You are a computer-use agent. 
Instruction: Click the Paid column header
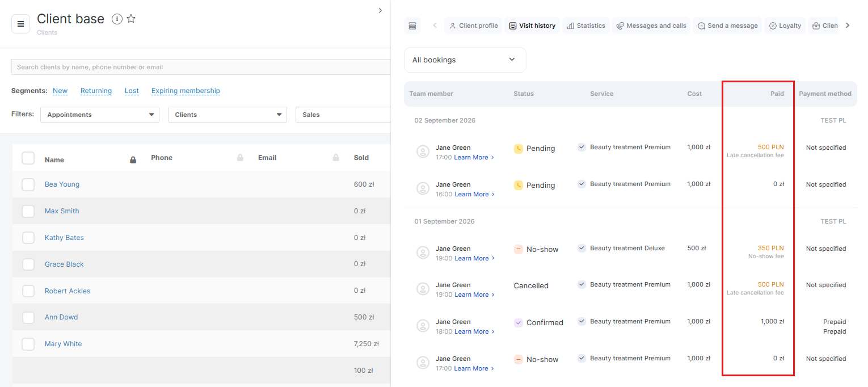[777, 94]
